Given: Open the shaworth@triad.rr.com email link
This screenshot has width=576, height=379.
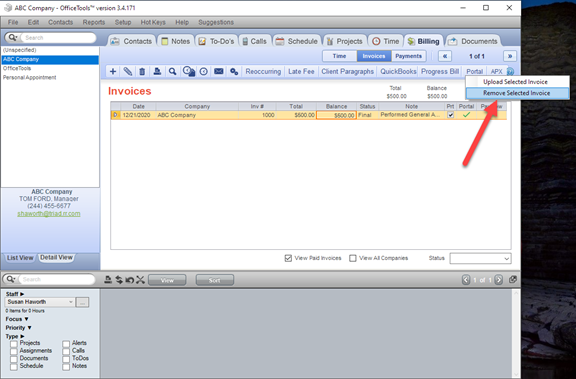Looking at the screenshot, I should 49,214.
